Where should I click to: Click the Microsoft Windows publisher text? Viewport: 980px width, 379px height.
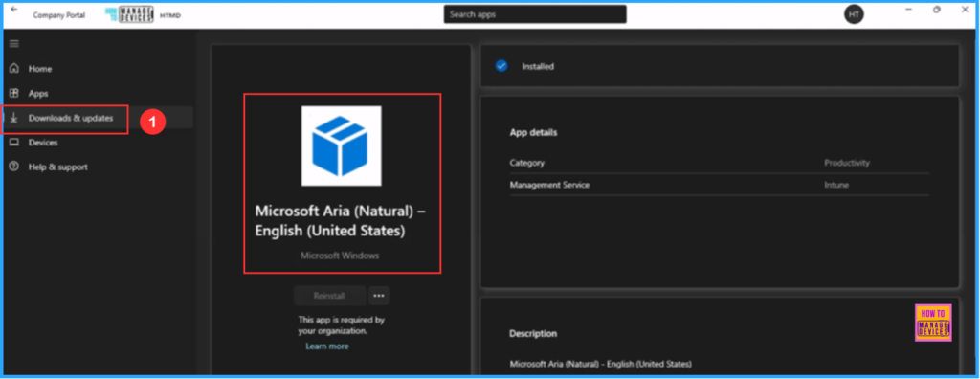(x=340, y=256)
